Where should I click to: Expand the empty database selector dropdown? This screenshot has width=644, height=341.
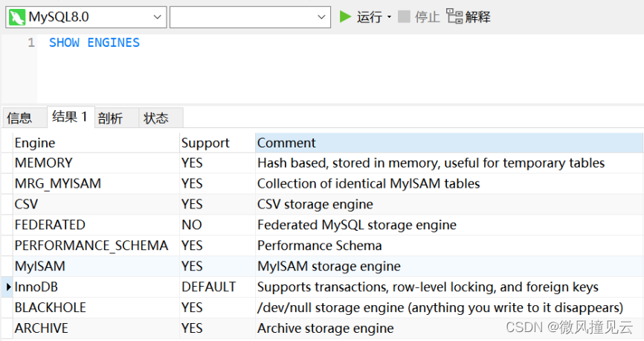coord(321,17)
